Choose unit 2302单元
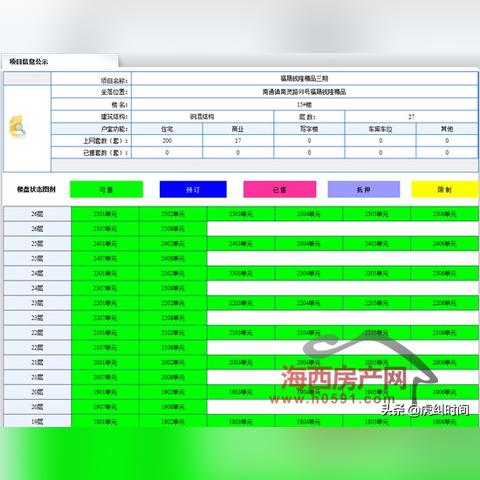480x480 pixels. click(x=173, y=273)
